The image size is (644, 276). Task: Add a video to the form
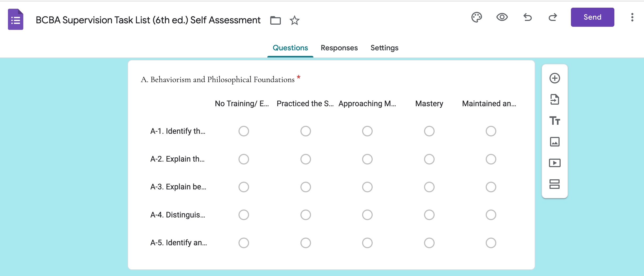[x=555, y=163]
